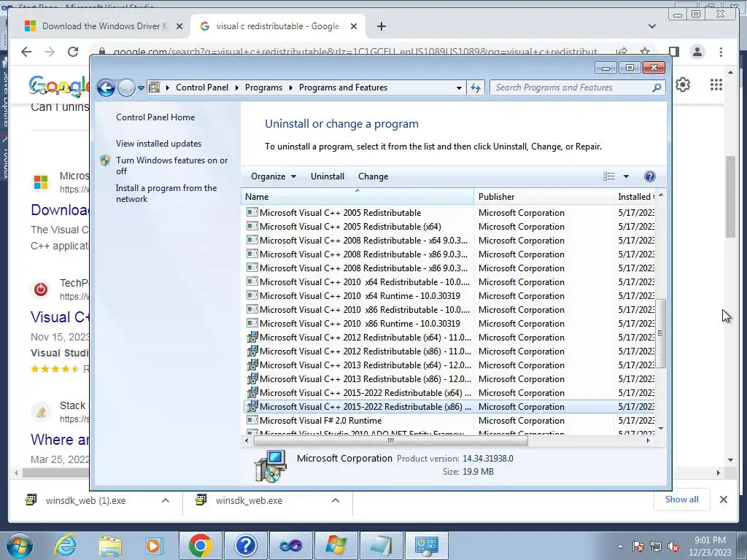This screenshot has height=560, width=747.
Task: Open Google quick settings gear icon
Action: pos(683,85)
